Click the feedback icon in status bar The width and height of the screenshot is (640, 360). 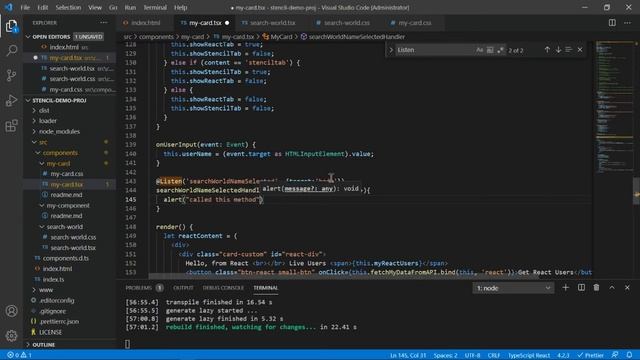(615, 355)
